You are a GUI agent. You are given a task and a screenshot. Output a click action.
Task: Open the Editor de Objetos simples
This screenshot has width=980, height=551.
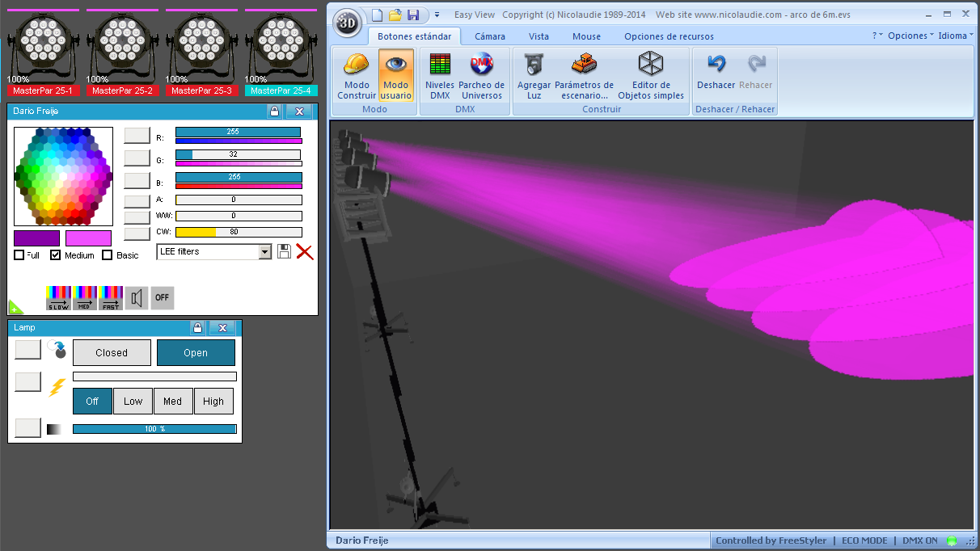[x=650, y=65]
